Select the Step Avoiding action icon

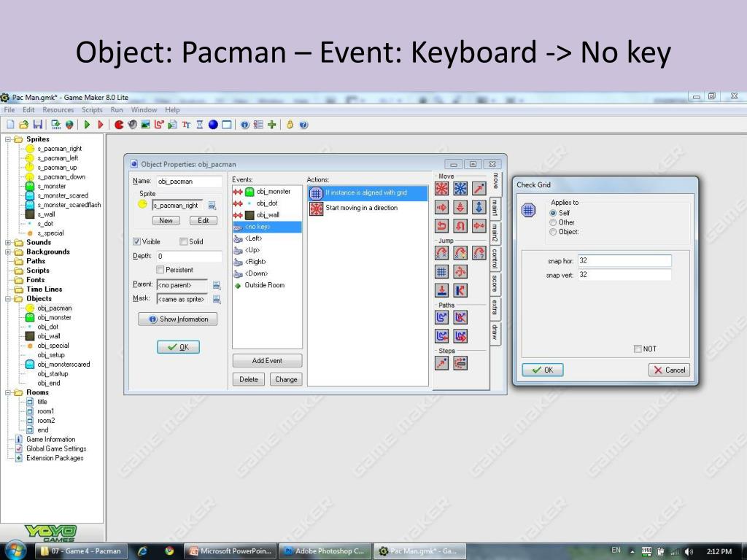coord(460,363)
